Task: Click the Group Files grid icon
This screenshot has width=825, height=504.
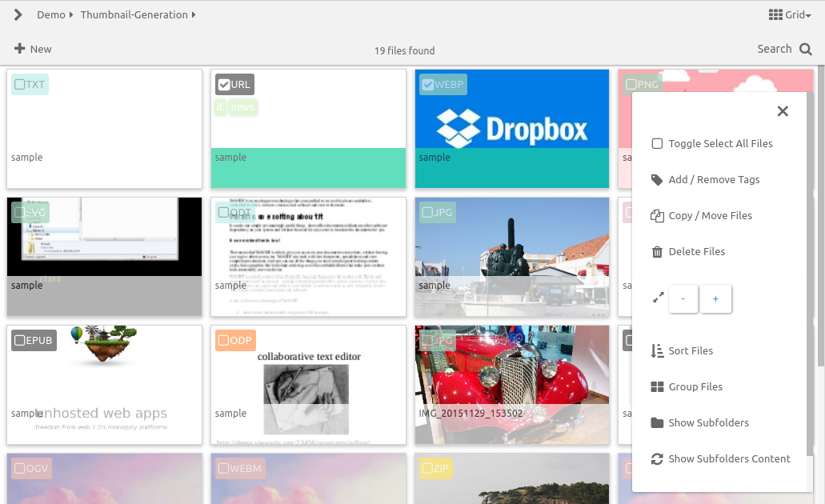Action: (657, 387)
